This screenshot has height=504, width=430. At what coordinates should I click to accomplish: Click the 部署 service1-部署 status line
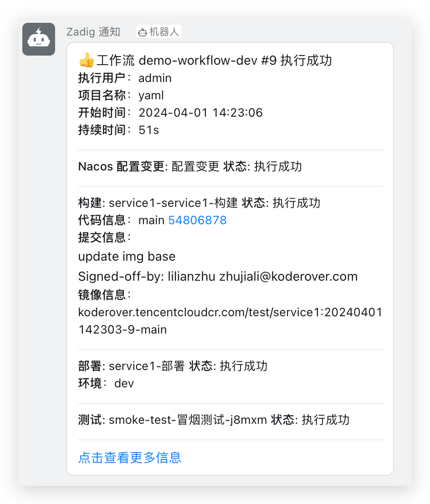point(173,366)
